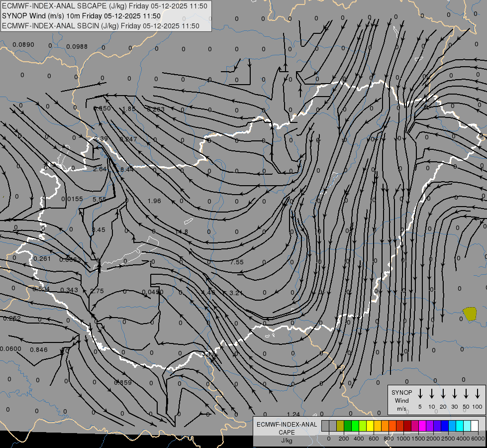Click the SYNOP Wind 10m header line

[82, 16]
